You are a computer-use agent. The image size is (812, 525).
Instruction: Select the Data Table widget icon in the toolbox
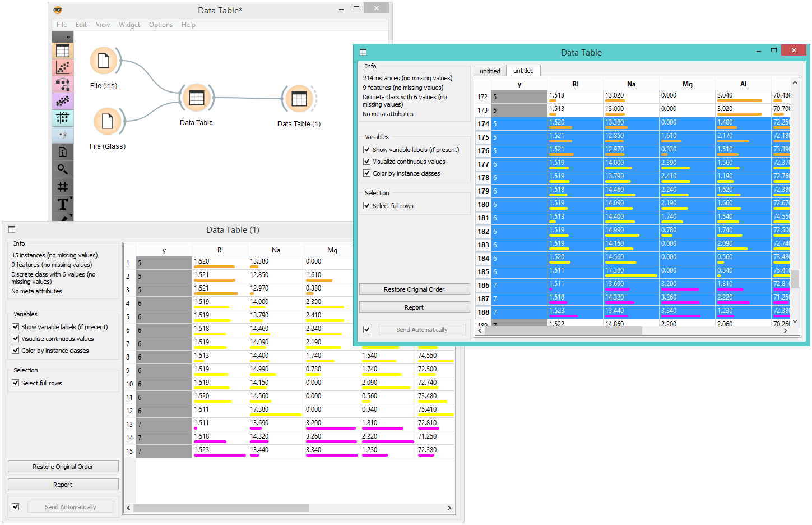pyautogui.click(x=63, y=50)
